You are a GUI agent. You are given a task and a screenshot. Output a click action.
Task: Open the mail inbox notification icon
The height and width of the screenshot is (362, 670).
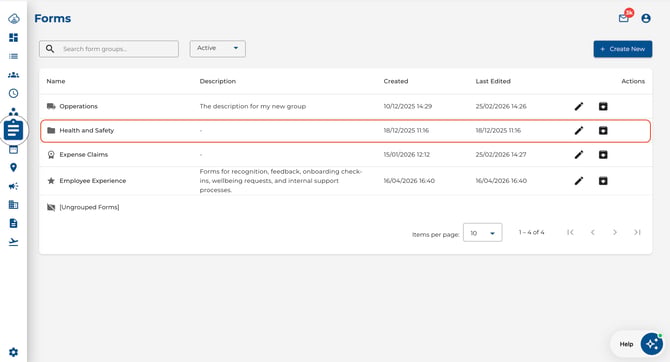[x=623, y=18]
